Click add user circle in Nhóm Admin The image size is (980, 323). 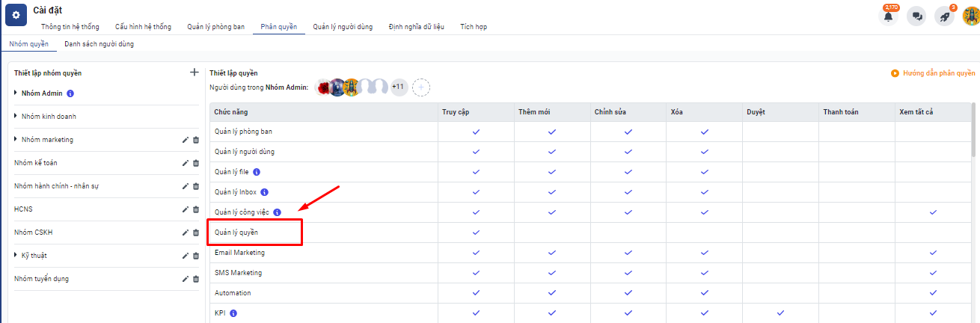click(421, 87)
